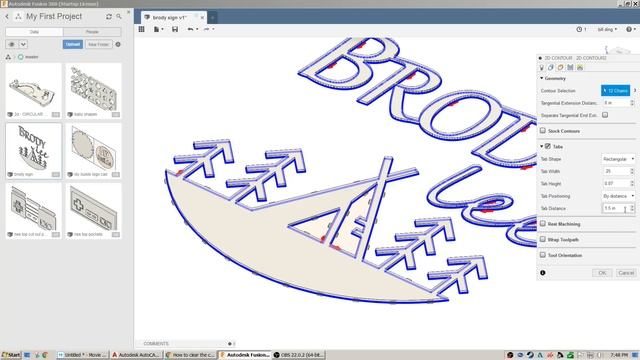Open the kats shapes design thumbnail
This screenshot has width=640, height=360.
tap(93, 91)
